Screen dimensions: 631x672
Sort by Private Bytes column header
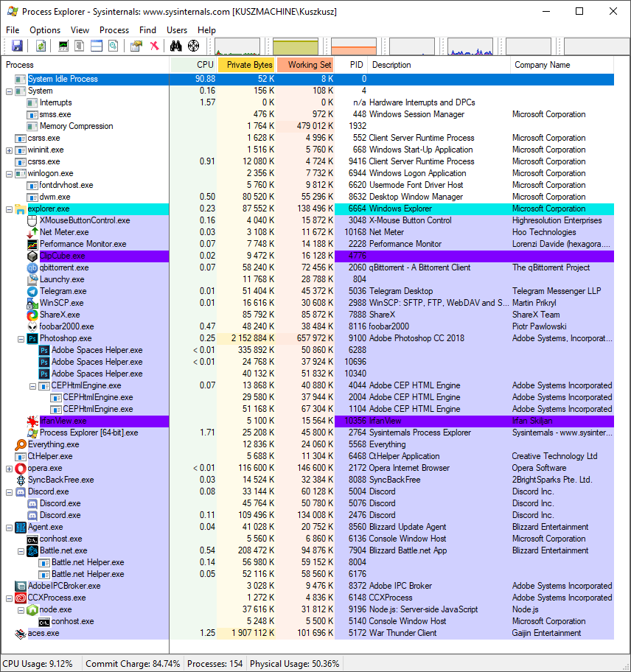(x=246, y=65)
